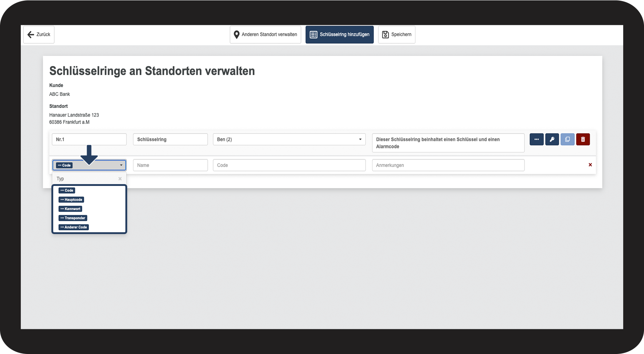Choose Kennwort in the type list
The height and width of the screenshot is (354, 644).
pyautogui.click(x=70, y=209)
